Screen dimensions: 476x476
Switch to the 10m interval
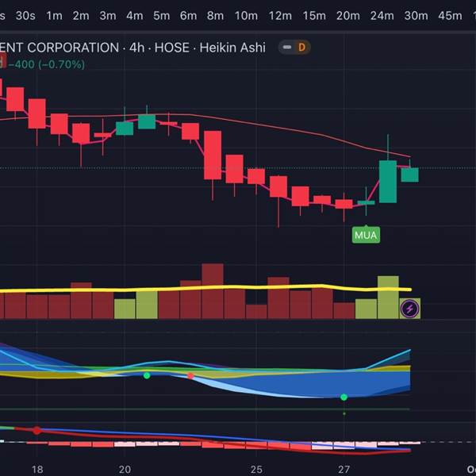pos(246,16)
